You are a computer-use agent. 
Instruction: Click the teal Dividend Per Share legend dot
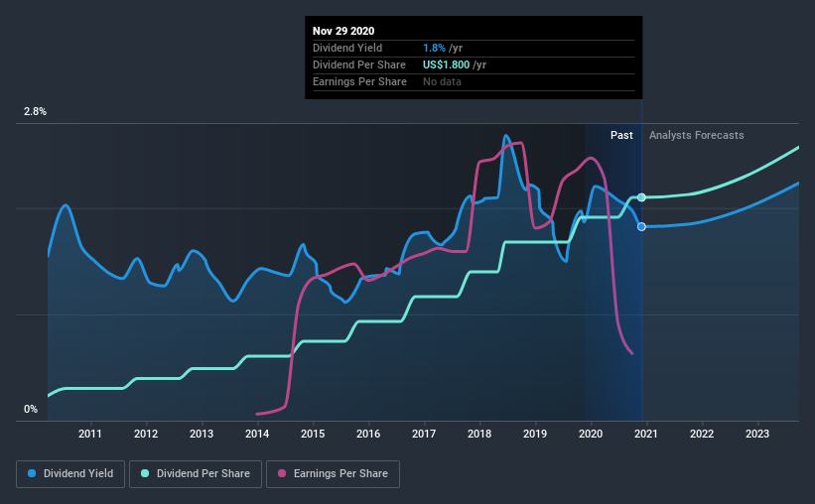(145, 473)
